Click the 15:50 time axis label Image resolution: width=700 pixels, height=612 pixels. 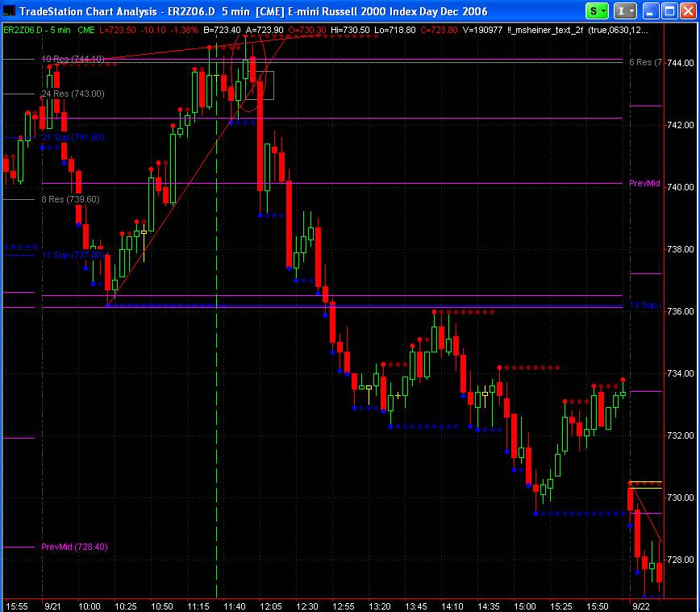pyautogui.click(x=597, y=606)
